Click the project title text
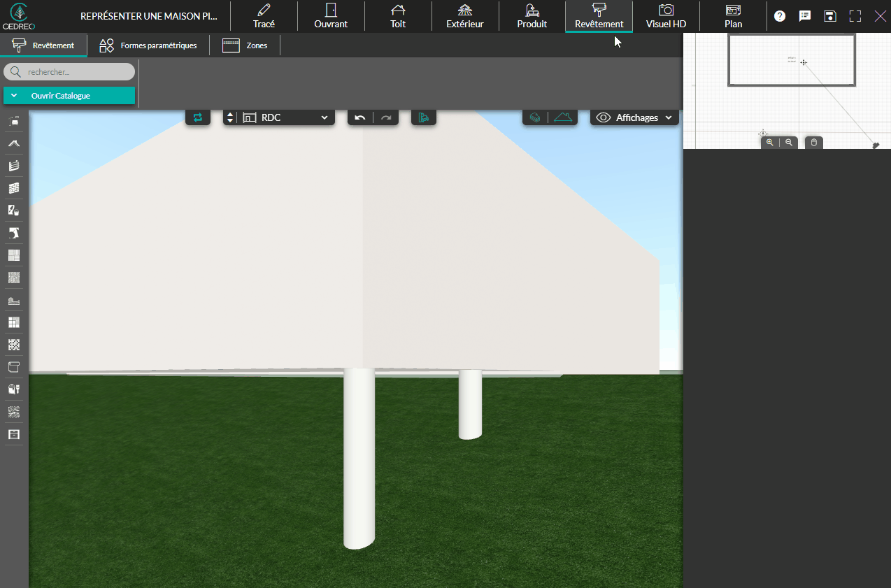Image resolution: width=891 pixels, height=588 pixels. coord(148,16)
